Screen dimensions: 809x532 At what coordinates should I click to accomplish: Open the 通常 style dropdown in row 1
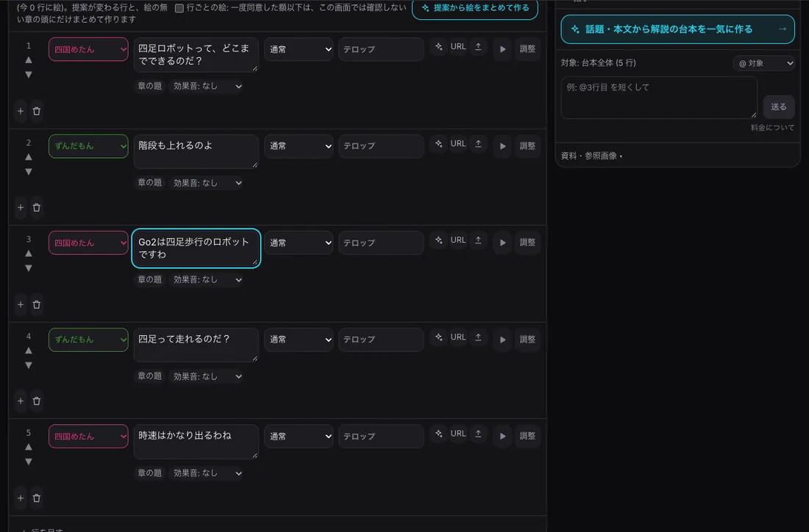click(299, 49)
